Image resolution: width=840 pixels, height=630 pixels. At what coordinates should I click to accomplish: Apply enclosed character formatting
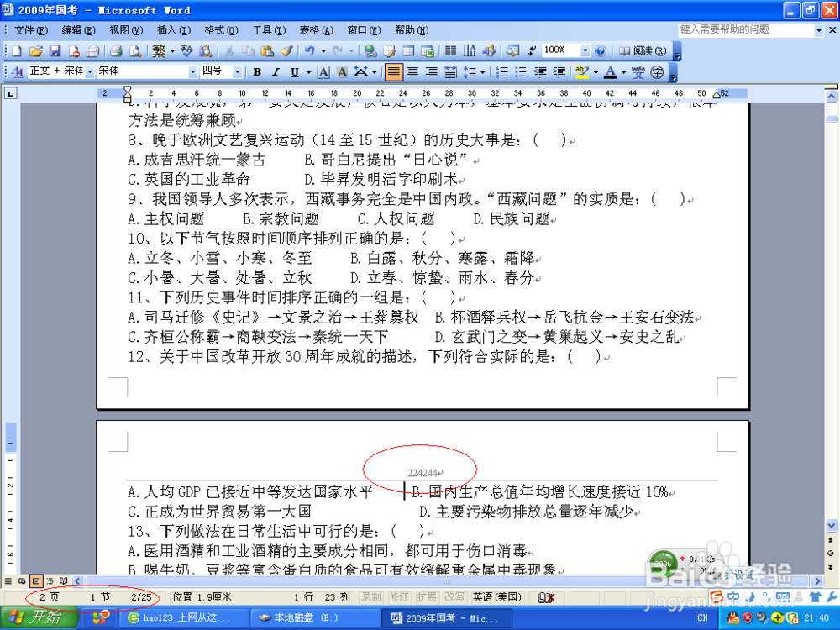(x=657, y=71)
